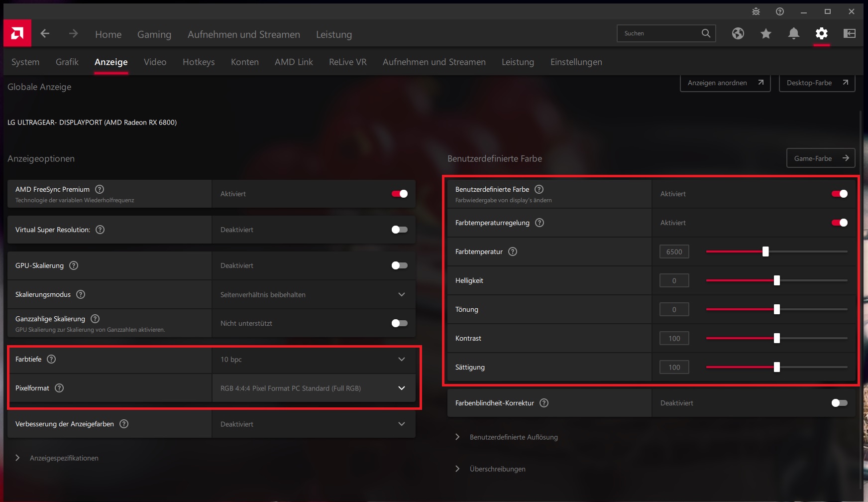Open the help question mark in title bar
This screenshot has height=502, width=868.
pyautogui.click(x=780, y=11)
